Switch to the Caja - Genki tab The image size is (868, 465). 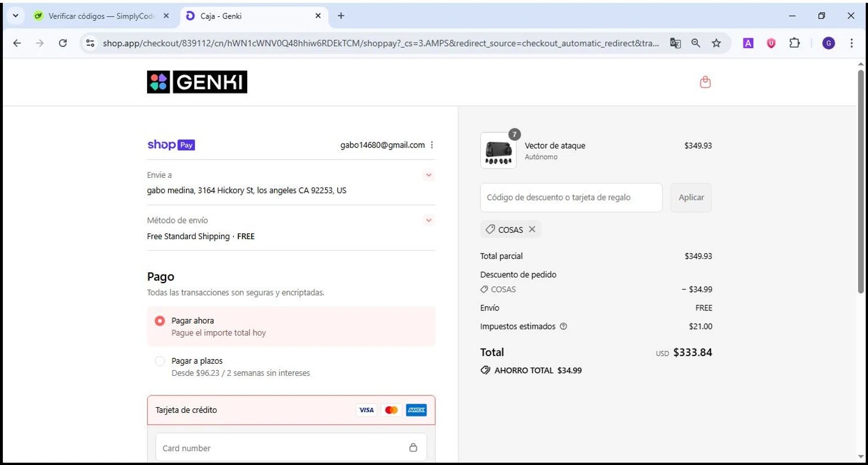coord(253,16)
